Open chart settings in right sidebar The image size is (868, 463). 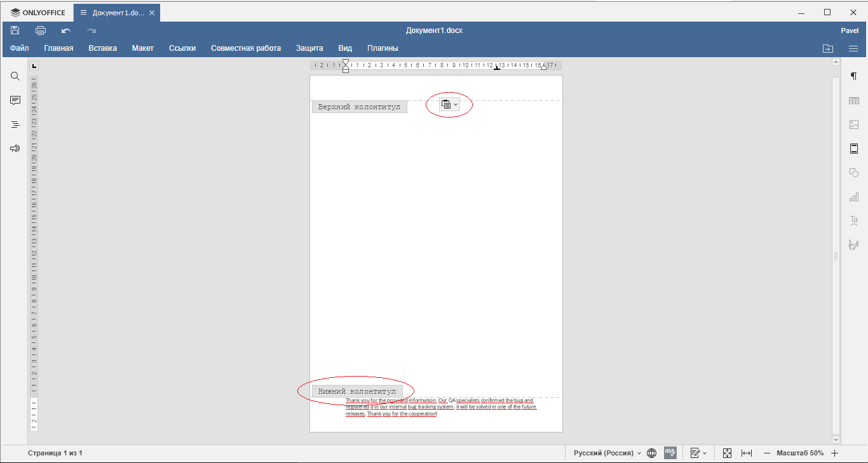click(x=854, y=197)
